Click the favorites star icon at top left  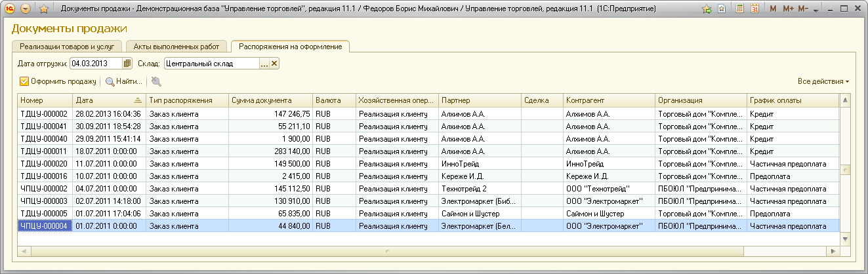pos(43,10)
